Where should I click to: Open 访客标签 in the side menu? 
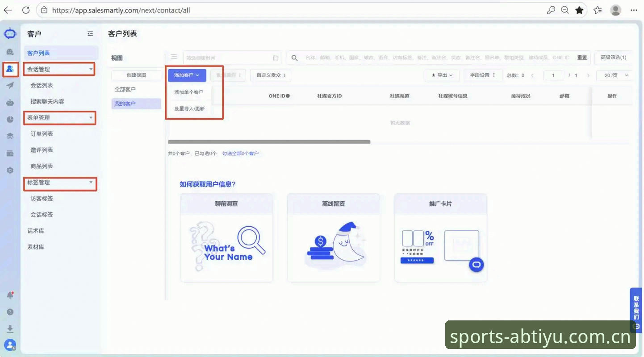pyautogui.click(x=42, y=199)
